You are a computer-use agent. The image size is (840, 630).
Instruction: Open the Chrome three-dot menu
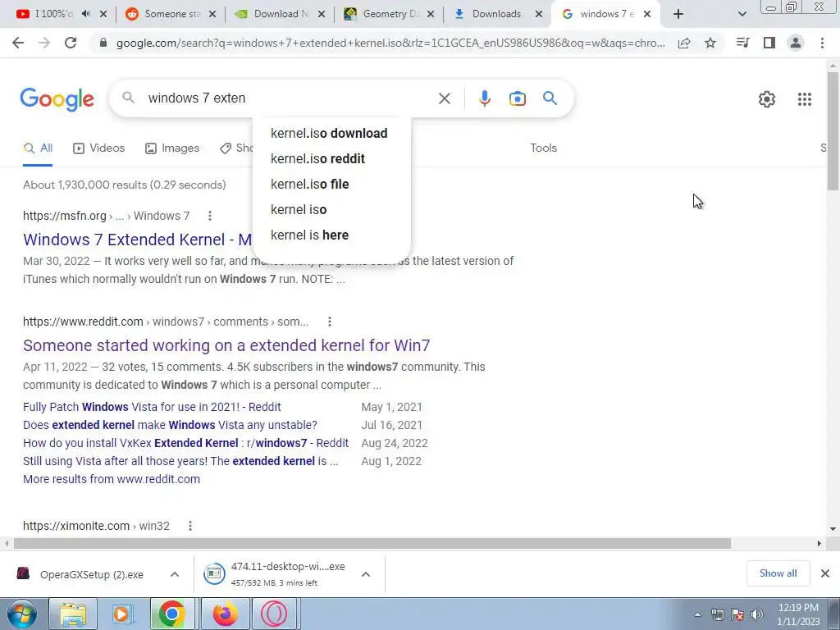point(822,43)
